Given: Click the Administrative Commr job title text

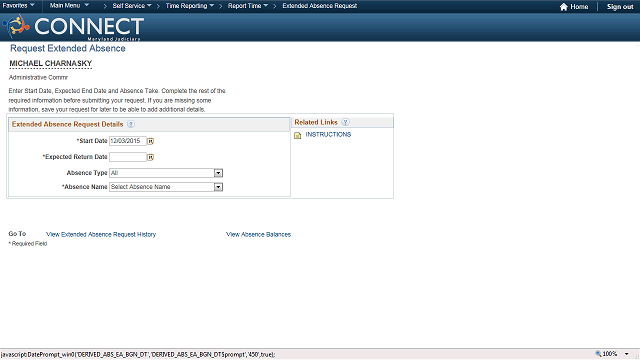Looking at the screenshot, I should tap(38, 77).
